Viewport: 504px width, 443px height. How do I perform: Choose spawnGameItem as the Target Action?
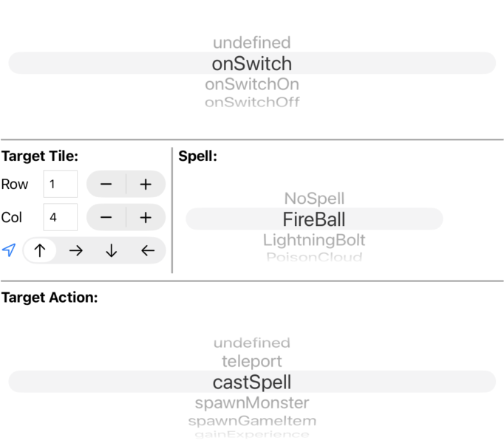[252, 421]
